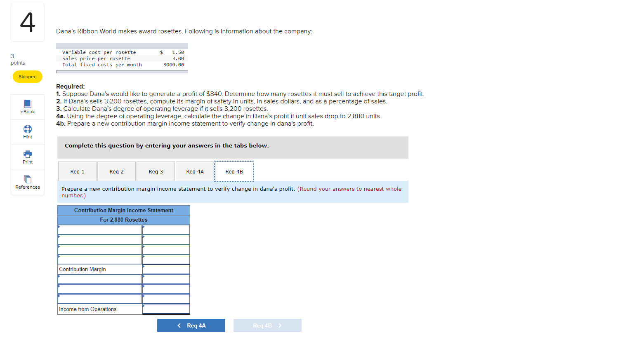
Task: Click the question number 4 panel
Action: (27, 22)
